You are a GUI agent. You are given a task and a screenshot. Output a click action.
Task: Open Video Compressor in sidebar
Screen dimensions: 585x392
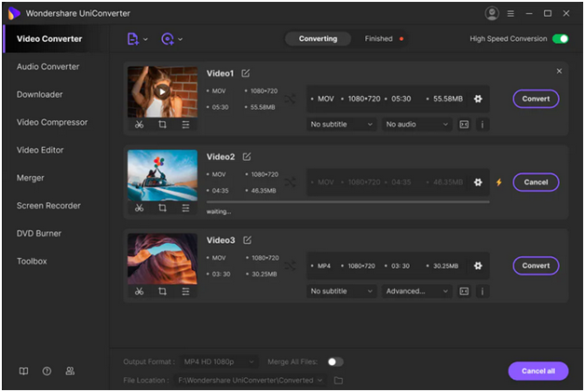click(52, 122)
